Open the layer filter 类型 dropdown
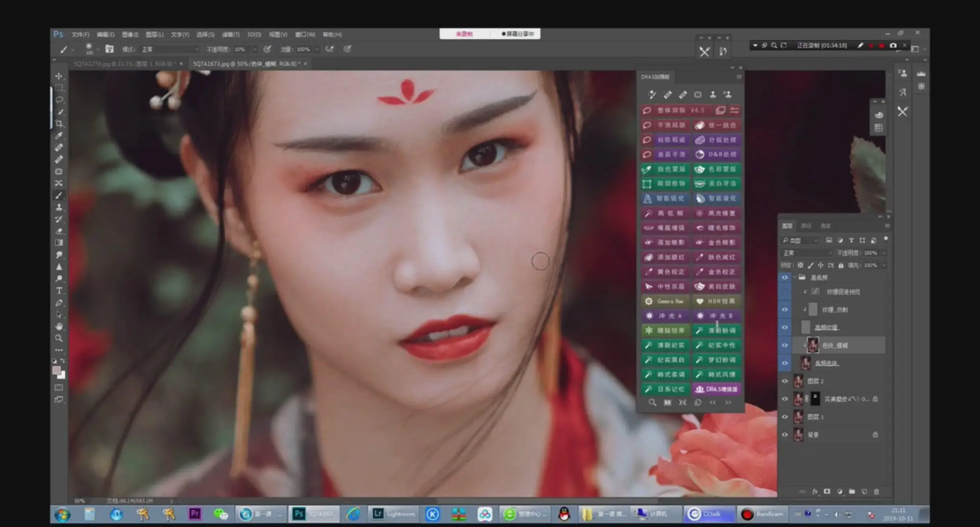 [800, 240]
